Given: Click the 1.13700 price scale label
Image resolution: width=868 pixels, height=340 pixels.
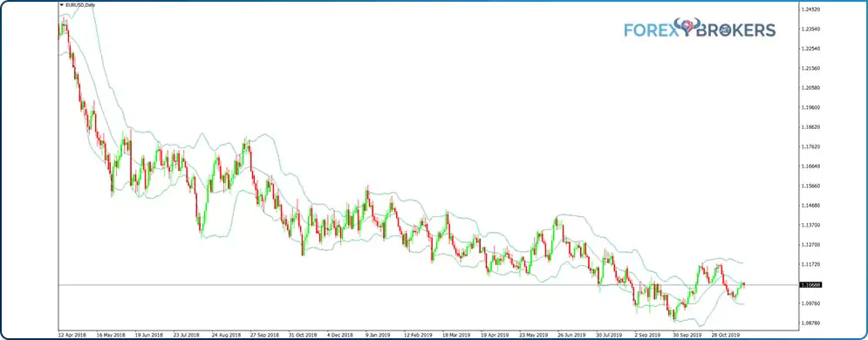Looking at the screenshot, I should pyautogui.click(x=810, y=225).
